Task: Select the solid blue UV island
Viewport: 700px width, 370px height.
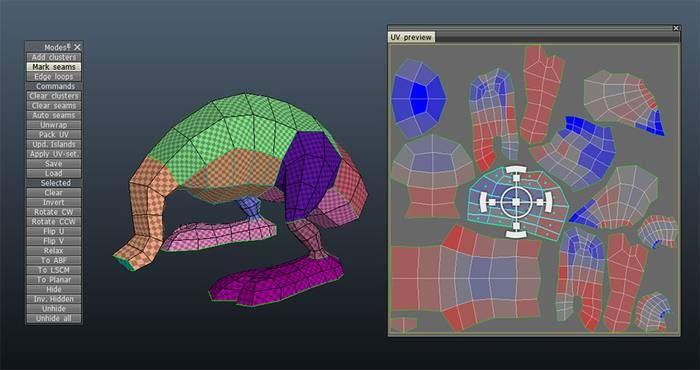Action: pos(418,98)
